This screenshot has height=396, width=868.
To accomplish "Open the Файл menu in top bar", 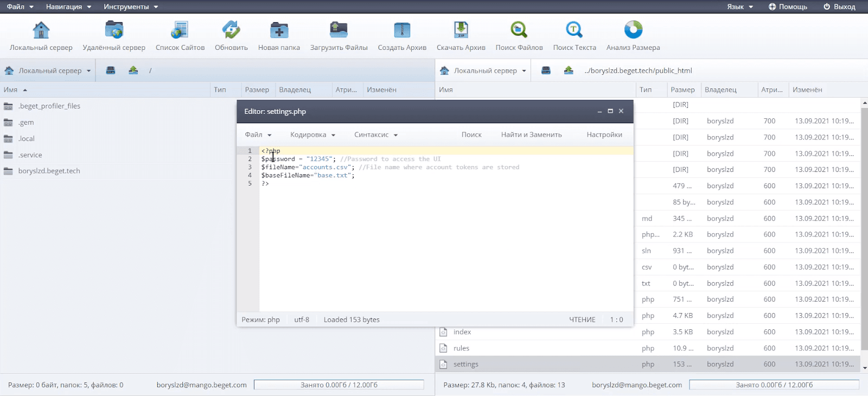I will 20,7.
